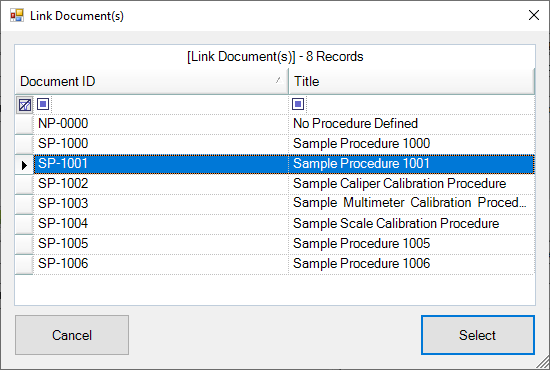Screen dimensions: 550x370
Task: Select the SP-1005 document cell
Action: tap(161, 244)
